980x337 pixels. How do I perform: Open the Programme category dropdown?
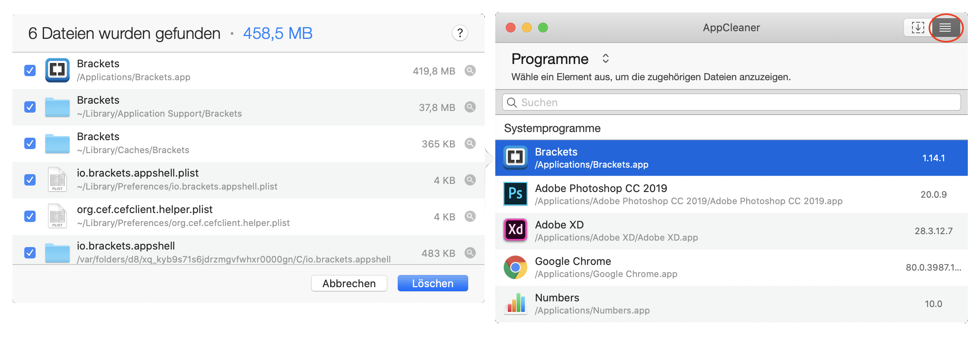point(605,59)
